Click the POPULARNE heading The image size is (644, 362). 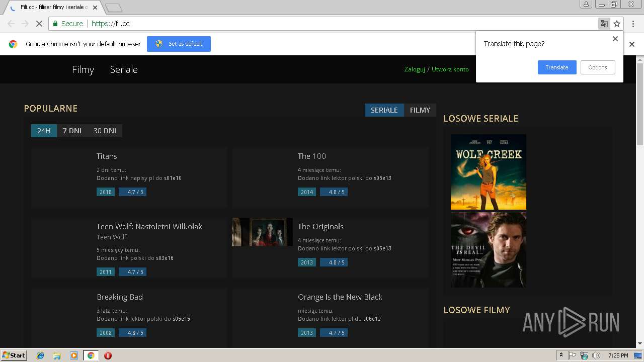point(51,109)
